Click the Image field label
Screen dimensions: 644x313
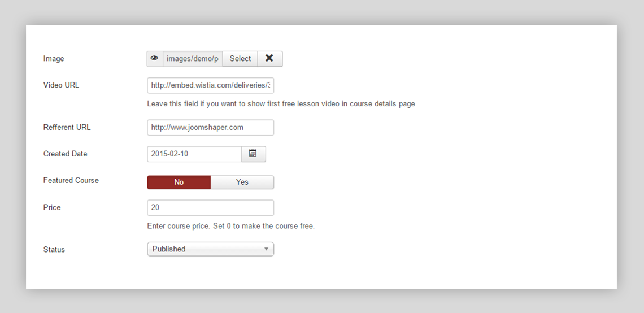tap(54, 59)
